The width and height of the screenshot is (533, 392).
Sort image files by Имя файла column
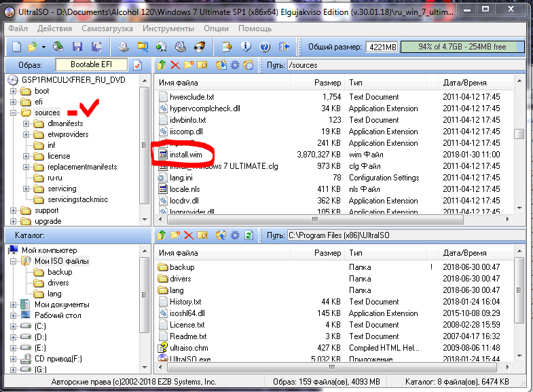point(223,83)
